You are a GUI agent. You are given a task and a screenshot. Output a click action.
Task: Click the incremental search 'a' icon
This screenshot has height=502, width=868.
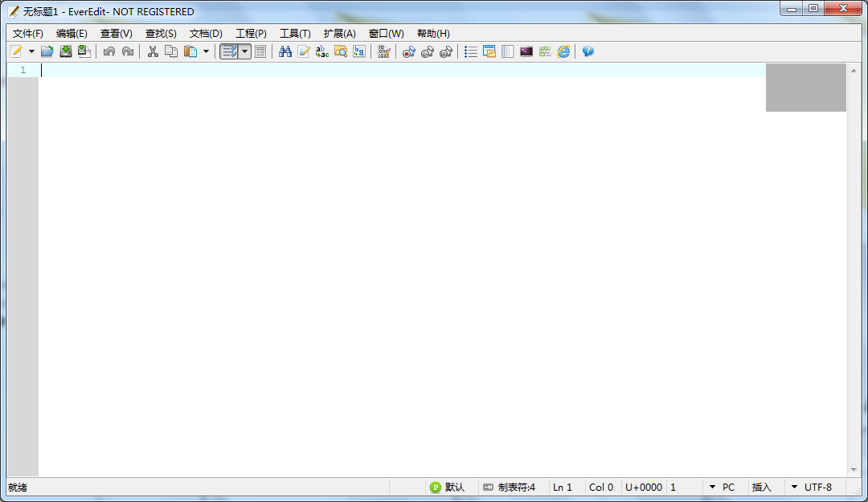click(358, 51)
